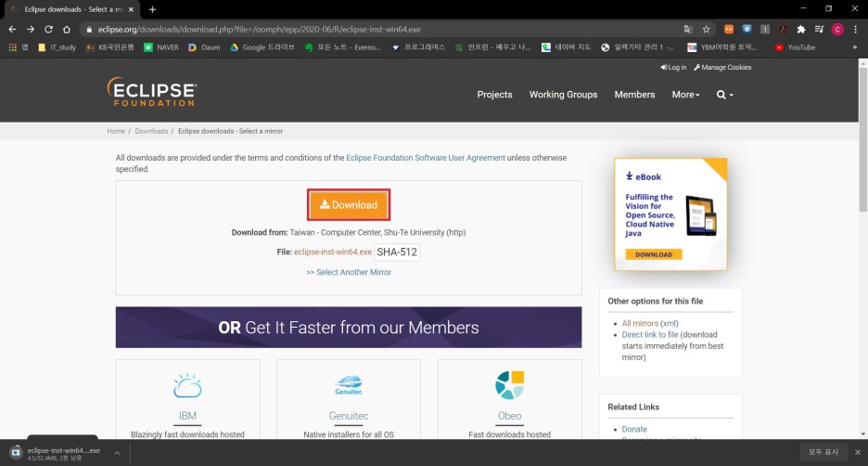Go forward in browser history
Image resolution: width=868 pixels, height=466 pixels.
(31, 30)
